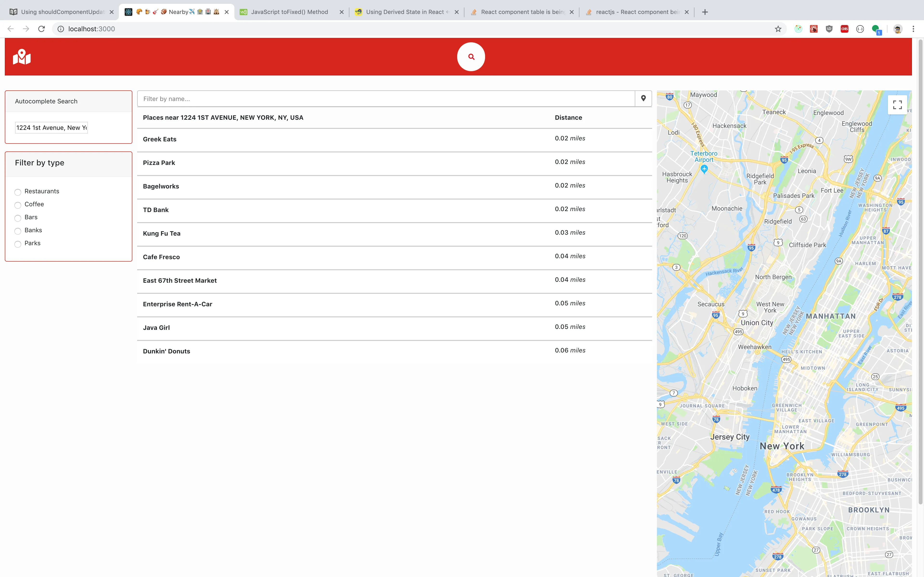
Task: Open a new browser tab
Action: 705,12
